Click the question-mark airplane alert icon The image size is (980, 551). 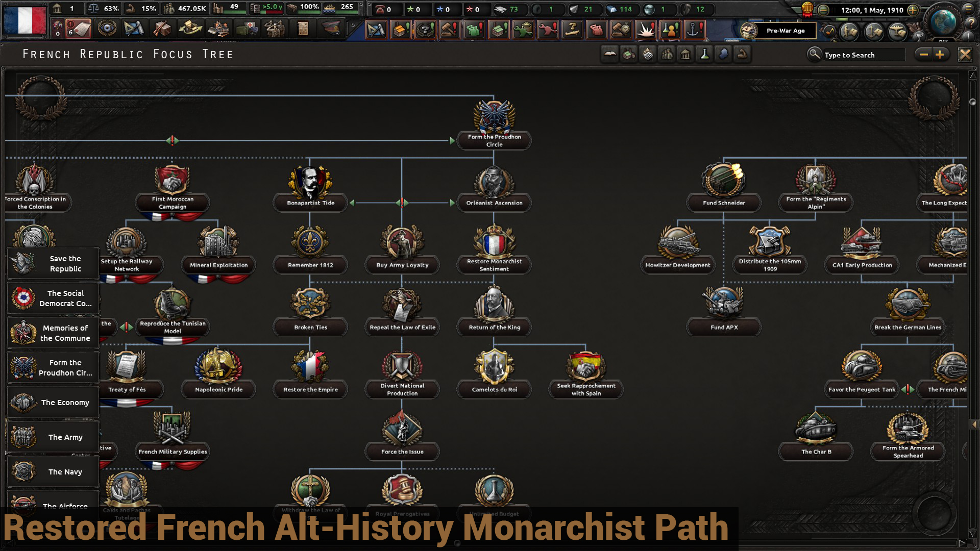572,30
